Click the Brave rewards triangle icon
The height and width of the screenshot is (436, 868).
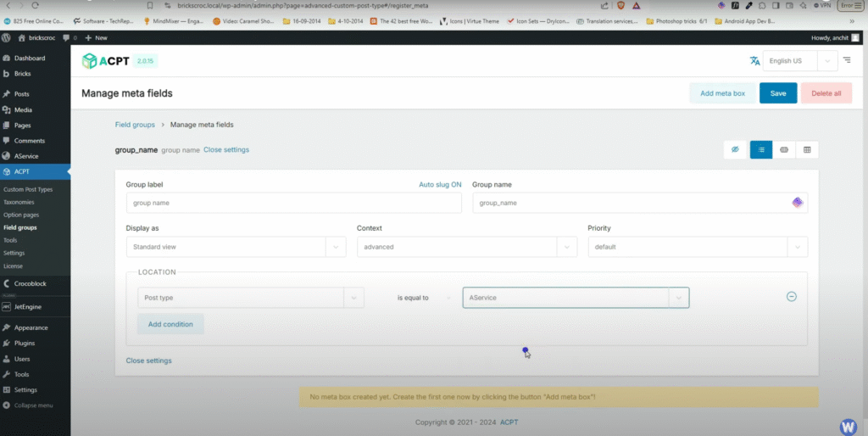coord(636,6)
